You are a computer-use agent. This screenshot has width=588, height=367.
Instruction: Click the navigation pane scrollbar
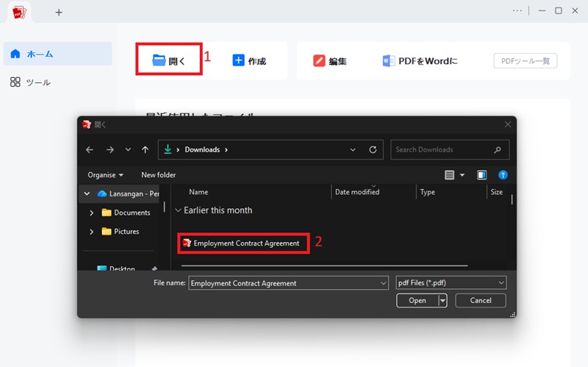coord(164,207)
